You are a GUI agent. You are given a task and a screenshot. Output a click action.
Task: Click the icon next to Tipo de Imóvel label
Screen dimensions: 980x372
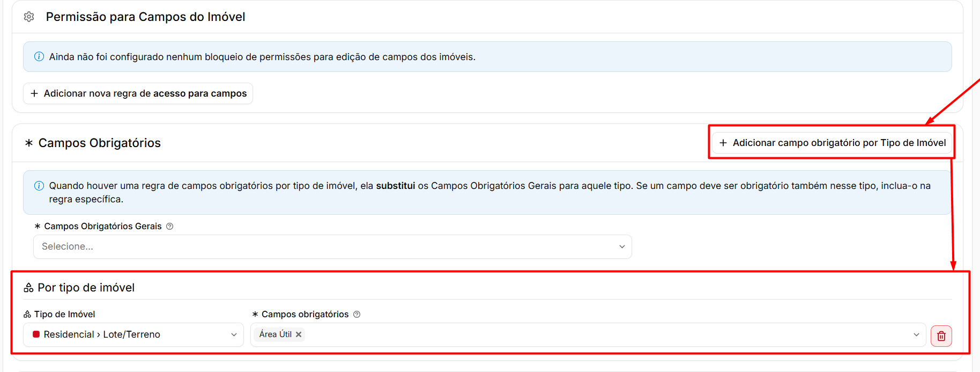[27, 315]
